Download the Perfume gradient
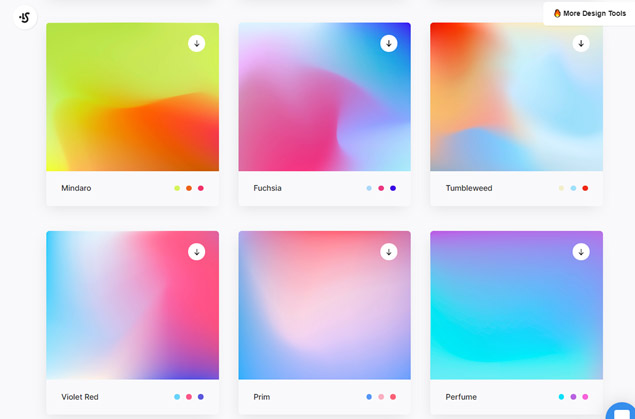Image resolution: width=635 pixels, height=419 pixels. pyautogui.click(x=581, y=252)
